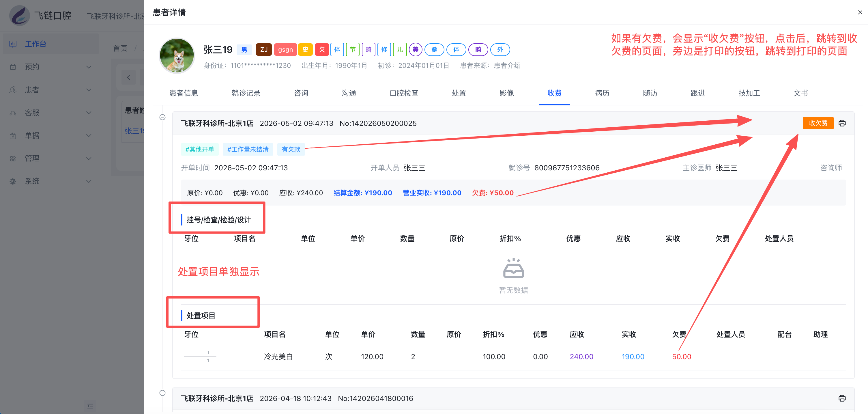
Task: Click the blue 髓 tag
Action: click(x=434, y=50)
